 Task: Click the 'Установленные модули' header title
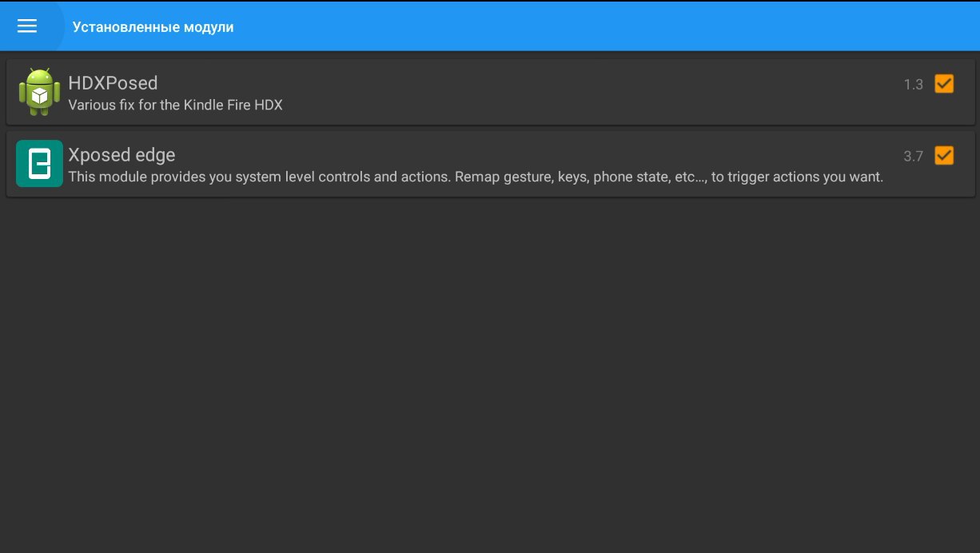(x=153, y=27)
